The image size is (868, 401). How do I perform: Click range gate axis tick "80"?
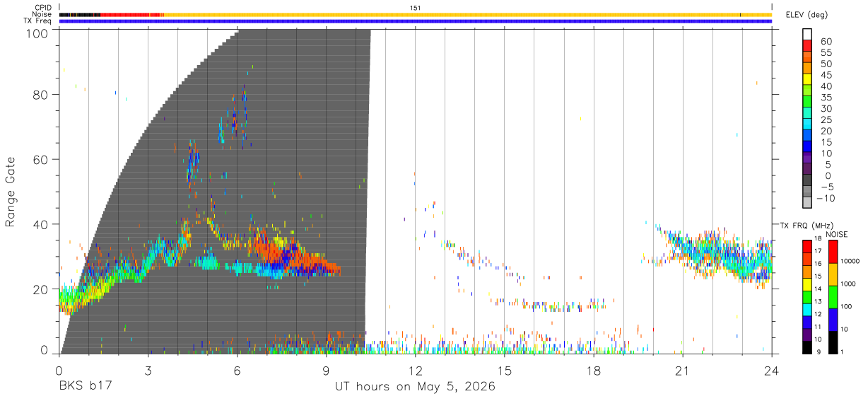(x=40, y=94)
